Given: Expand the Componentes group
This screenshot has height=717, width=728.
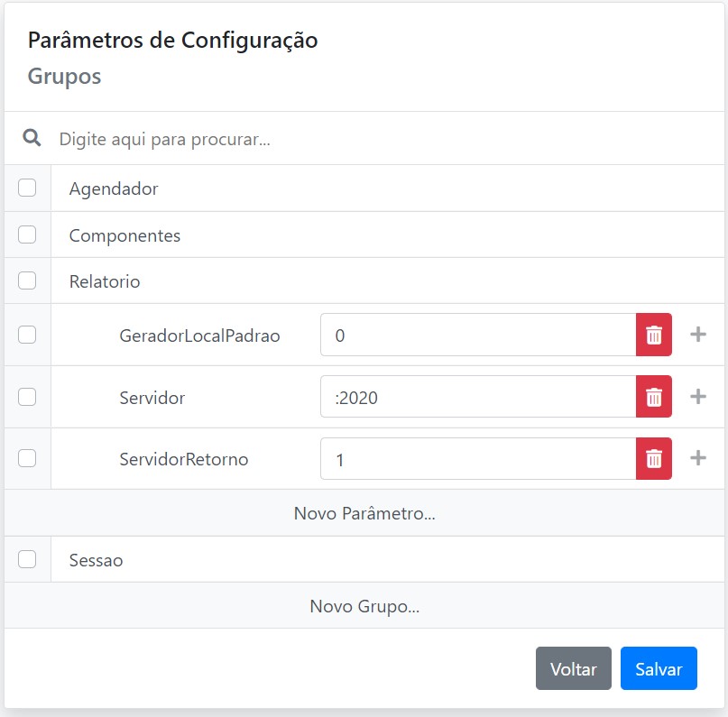Looking at the screenshot, I should point(124,235).
